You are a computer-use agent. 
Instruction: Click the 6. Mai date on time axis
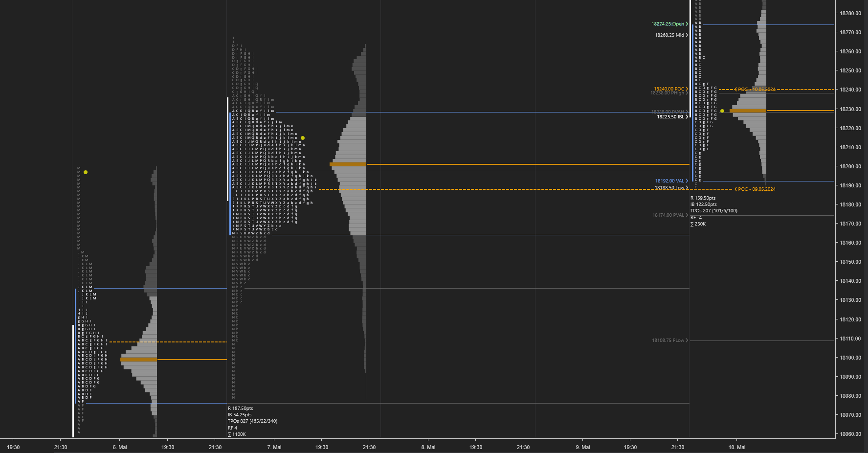point(119,447)
